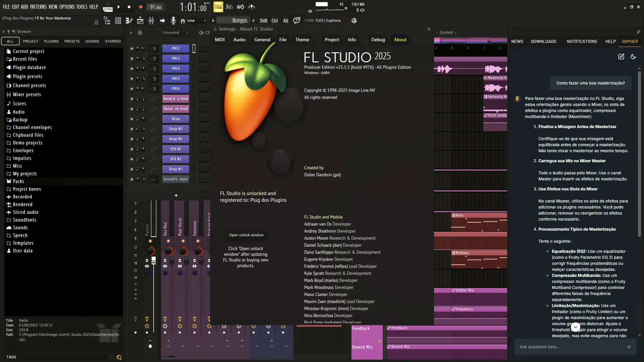Viewport: 644px width, 362px height.
Task: Open the PATTERNS menu
Action: click(39, 6)
